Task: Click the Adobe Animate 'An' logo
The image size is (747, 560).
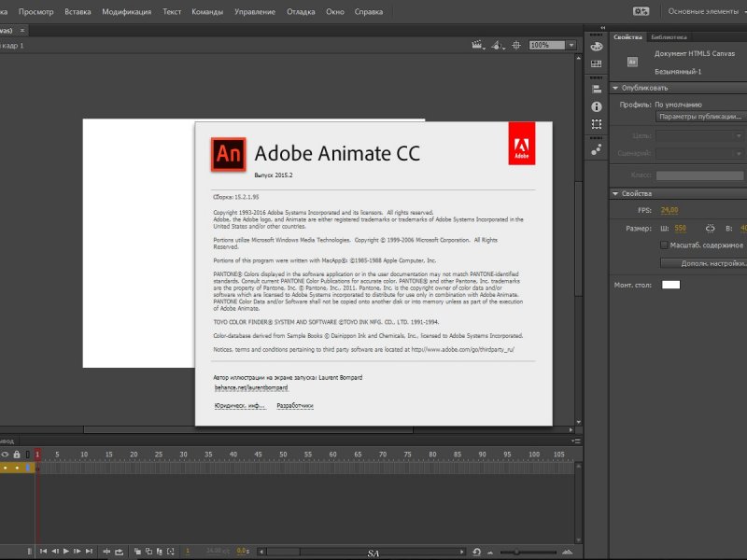Action: coord(229,154)
